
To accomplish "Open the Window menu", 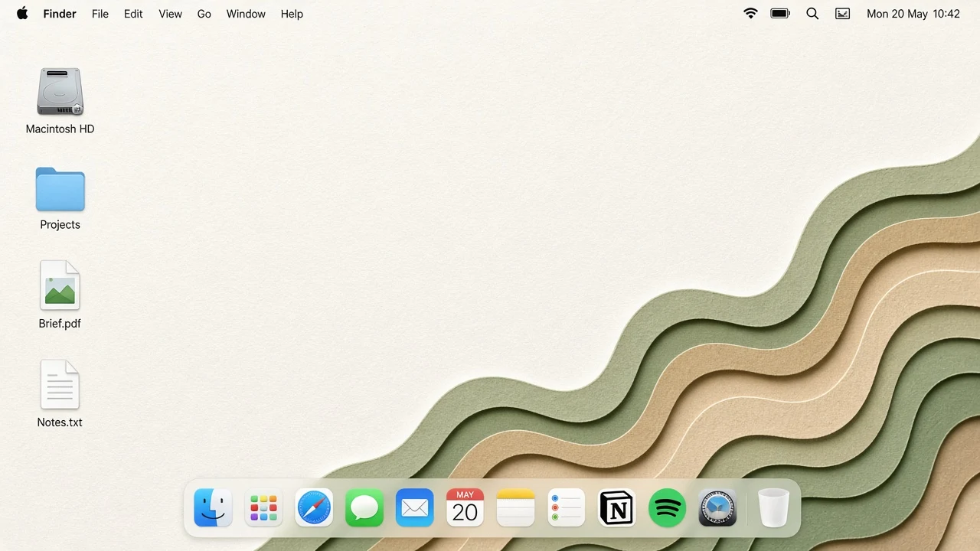I will point(246,14).
